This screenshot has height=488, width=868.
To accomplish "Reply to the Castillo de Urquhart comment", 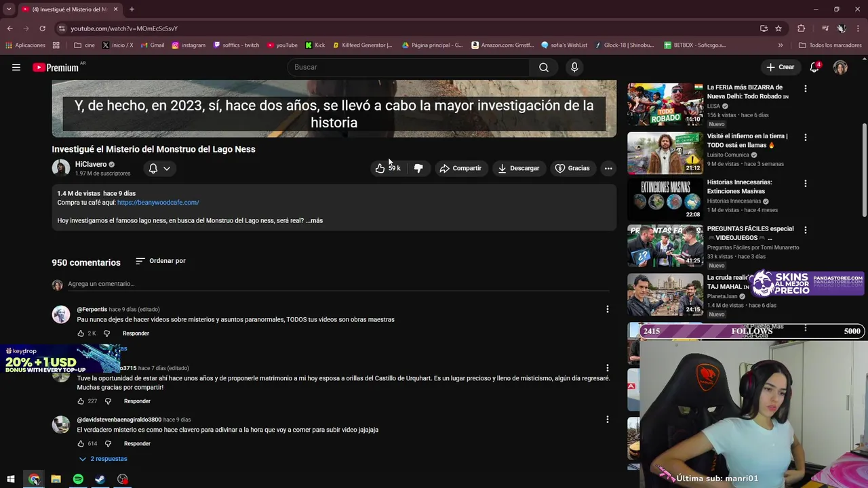I will click(x=137, y=401).
